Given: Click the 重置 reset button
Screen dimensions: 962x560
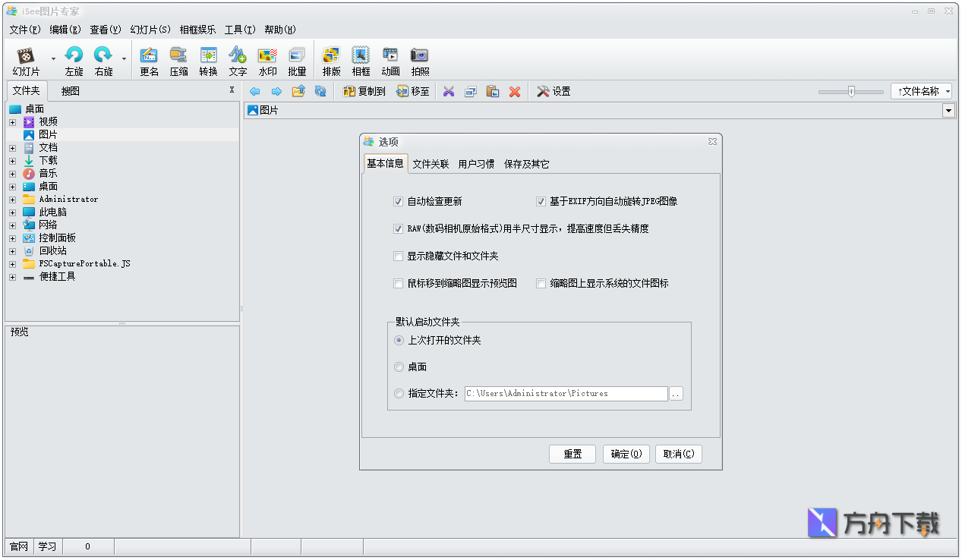Looking at the screenshot, I should 572,454.
